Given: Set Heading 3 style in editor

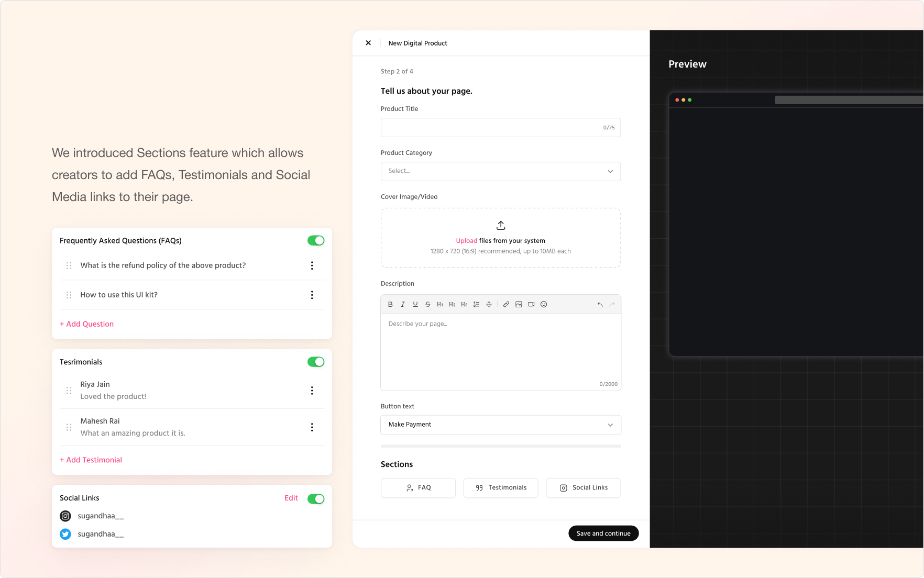Looking at the screenshot, I should (464, 304).
